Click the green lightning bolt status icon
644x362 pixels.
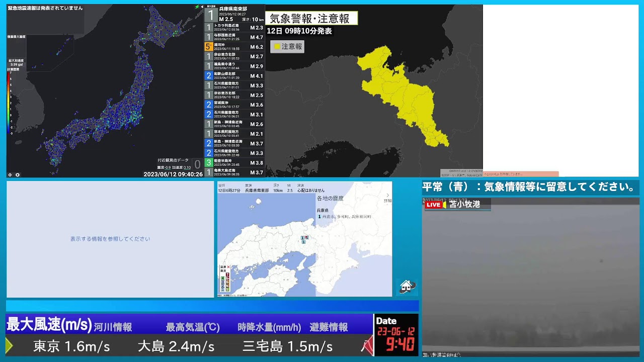point(197,8)
